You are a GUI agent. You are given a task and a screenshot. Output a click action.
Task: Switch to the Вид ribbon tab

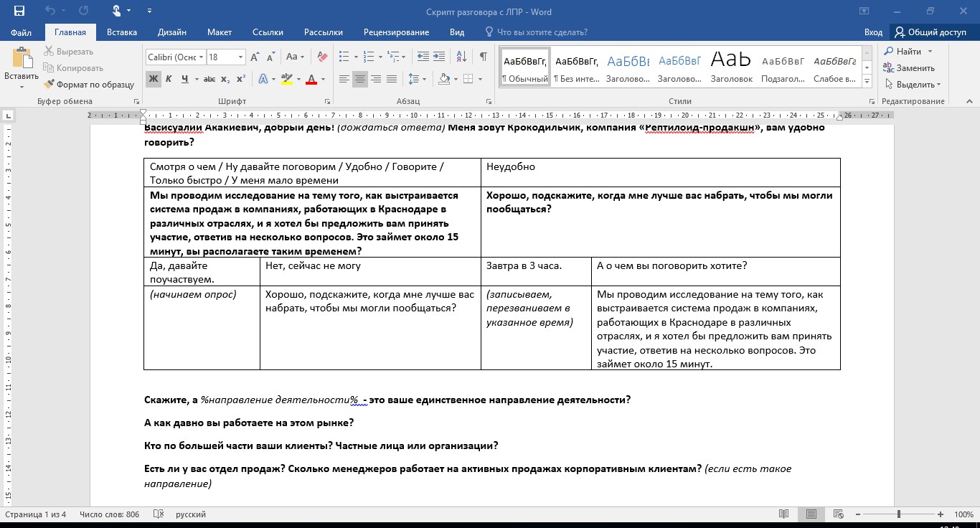(x=457, y=32)
